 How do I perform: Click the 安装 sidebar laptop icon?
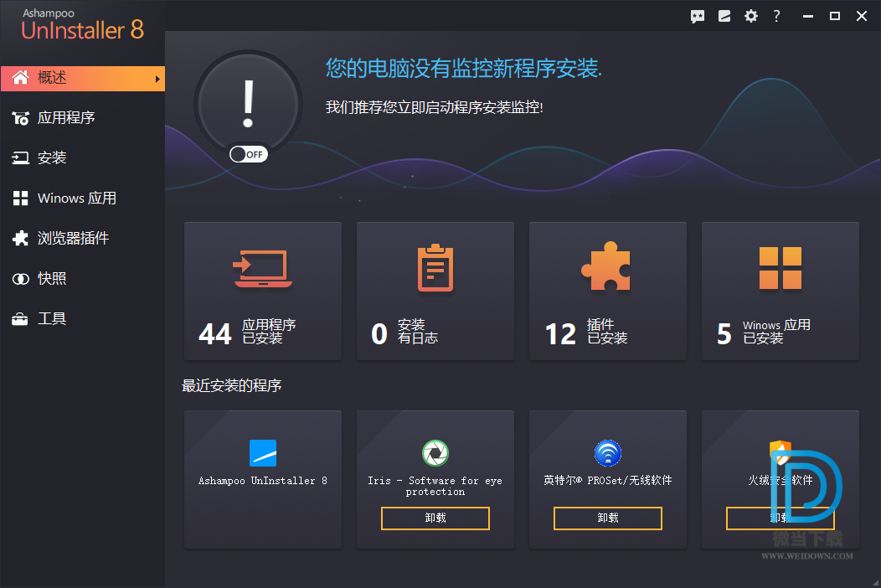21,158
